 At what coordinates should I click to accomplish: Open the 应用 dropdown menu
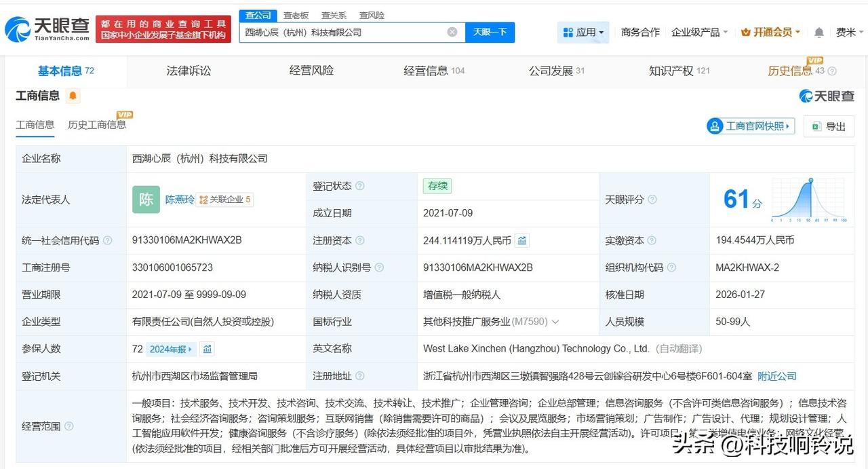583,32
